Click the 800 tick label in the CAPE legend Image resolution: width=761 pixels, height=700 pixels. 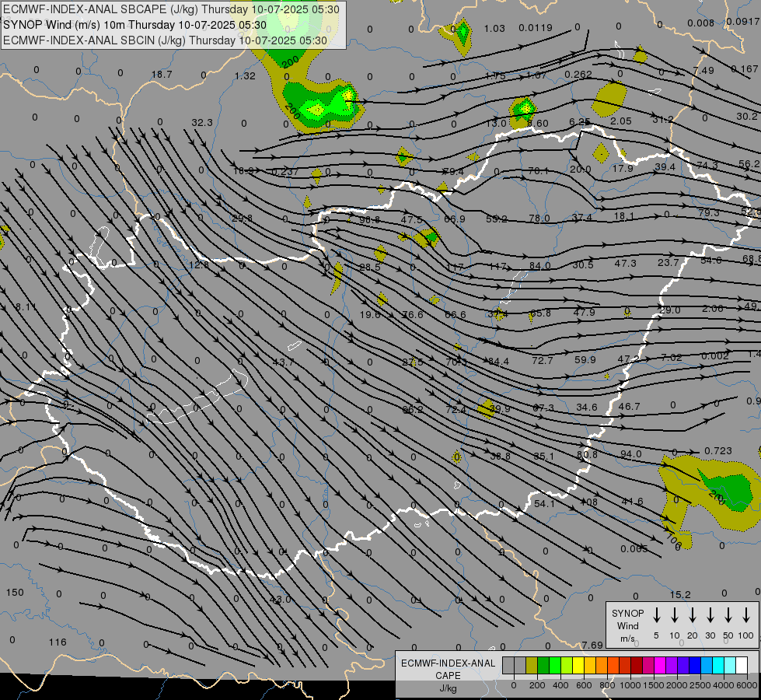click(x=607, y=685)
